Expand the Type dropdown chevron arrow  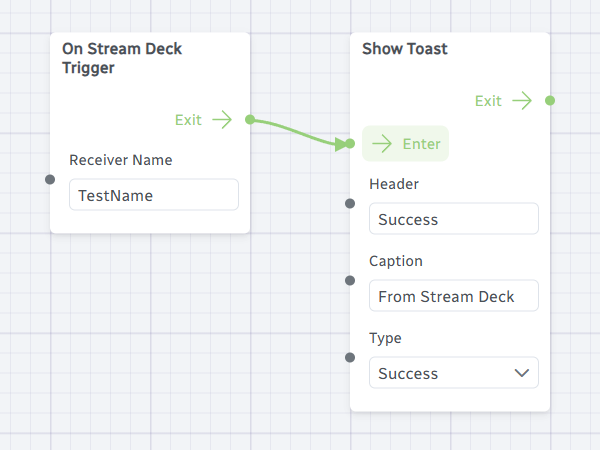(x=521, y=373)
